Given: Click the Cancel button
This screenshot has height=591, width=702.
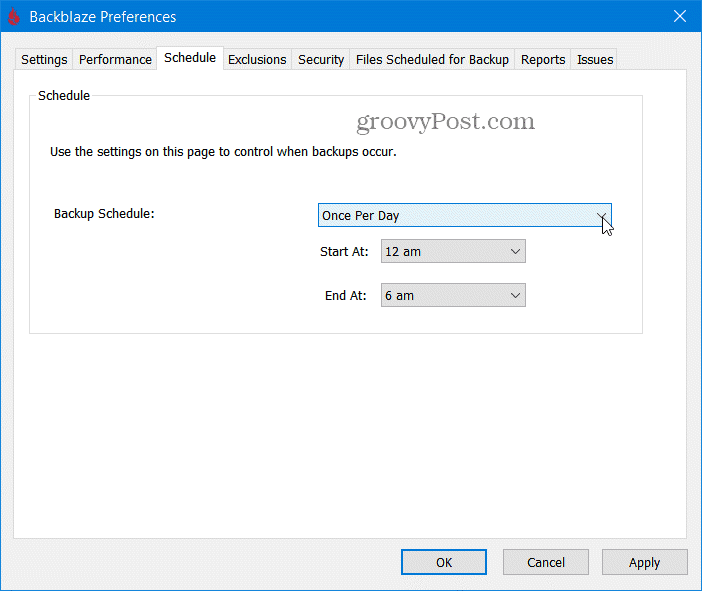Looking at the screenshot, I should (546, 562).
